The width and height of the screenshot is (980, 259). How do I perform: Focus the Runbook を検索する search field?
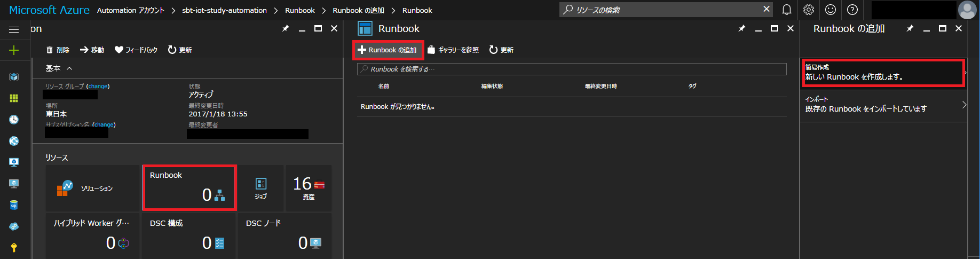(x=572, y=69)
